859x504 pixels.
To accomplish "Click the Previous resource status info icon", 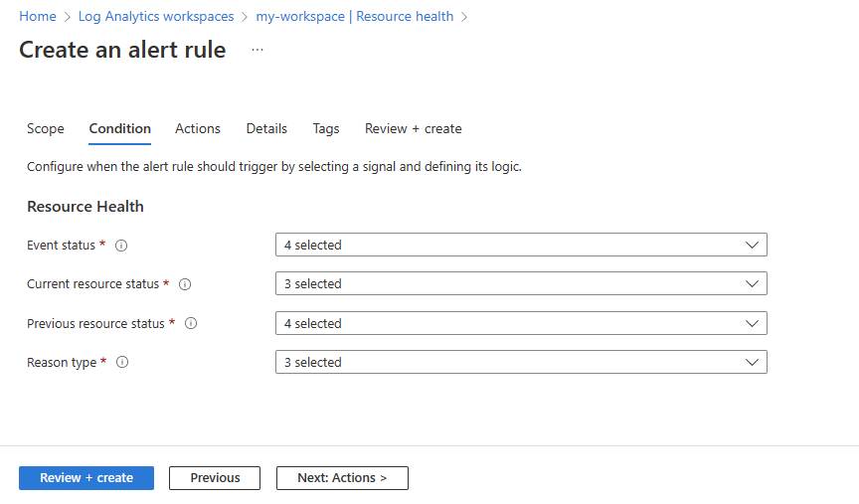I will coord(191,323).
